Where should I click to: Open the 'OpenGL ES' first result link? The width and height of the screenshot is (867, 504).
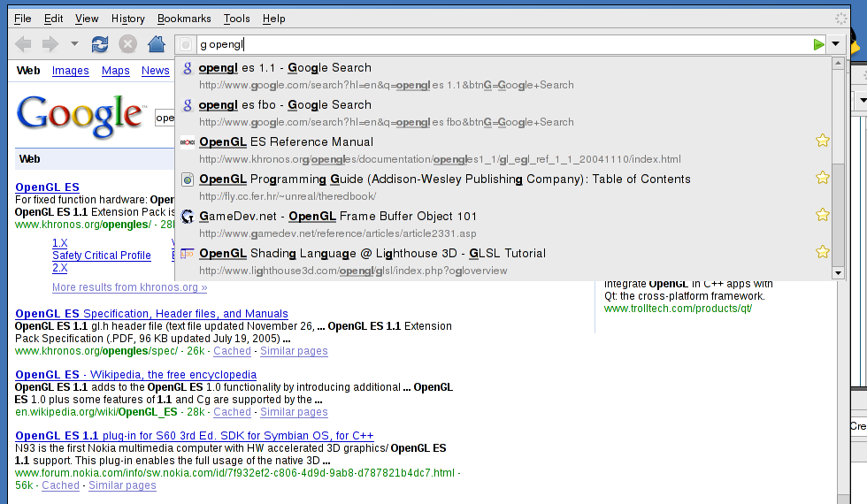(x=47, y=187)
